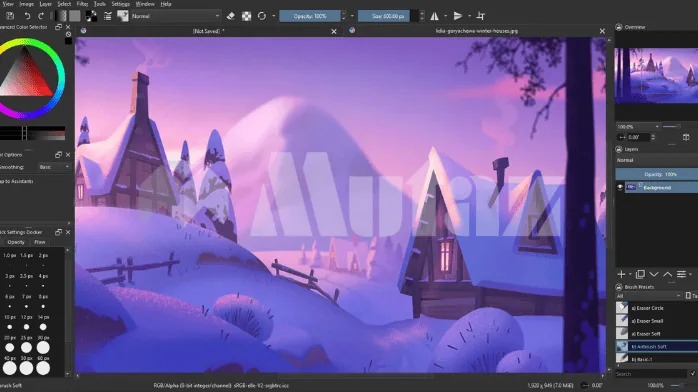Click the foreground/background color swatch
Image resolution: width=698 pixels, height=392 pixels.
point(91,16)
